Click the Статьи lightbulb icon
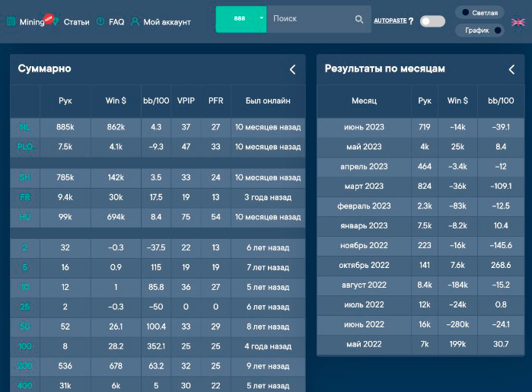 point(56,22)
